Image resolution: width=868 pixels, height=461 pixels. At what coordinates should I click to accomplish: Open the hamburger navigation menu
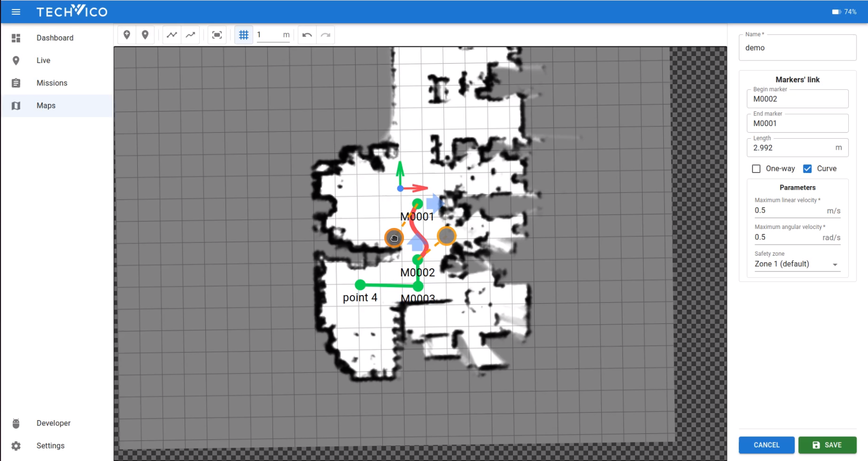pos(16,12)
